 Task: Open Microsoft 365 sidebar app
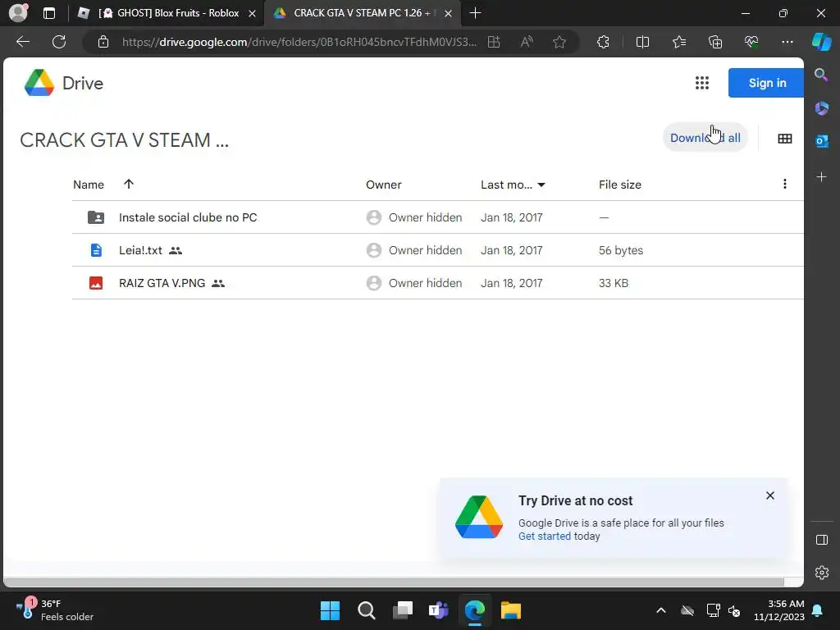(x=821, y=108)
